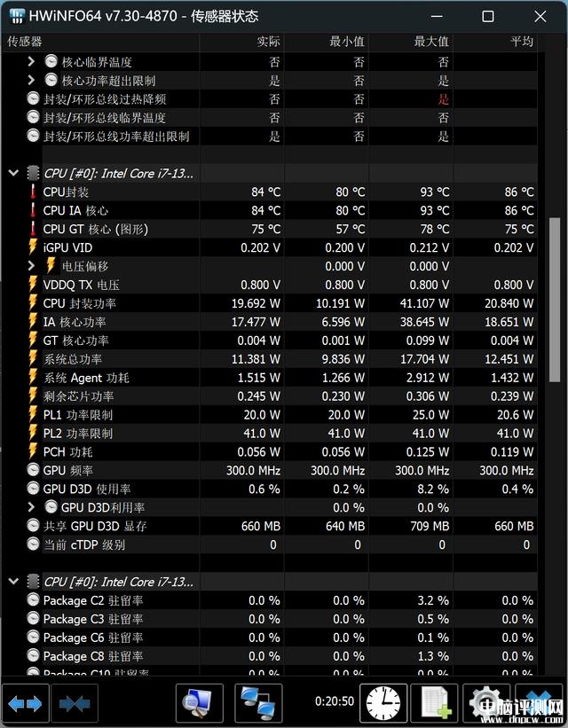This screenshot has width=568, height=728.
Task: Select the GT 核心功率 row
Action: [281, 341]
